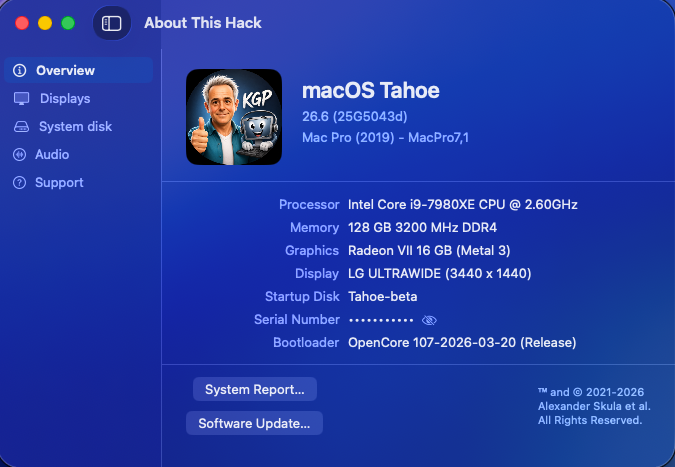This screenshot has width=675, height=467.
Task: Click the Processor label
Action: [x=309, y=204]
